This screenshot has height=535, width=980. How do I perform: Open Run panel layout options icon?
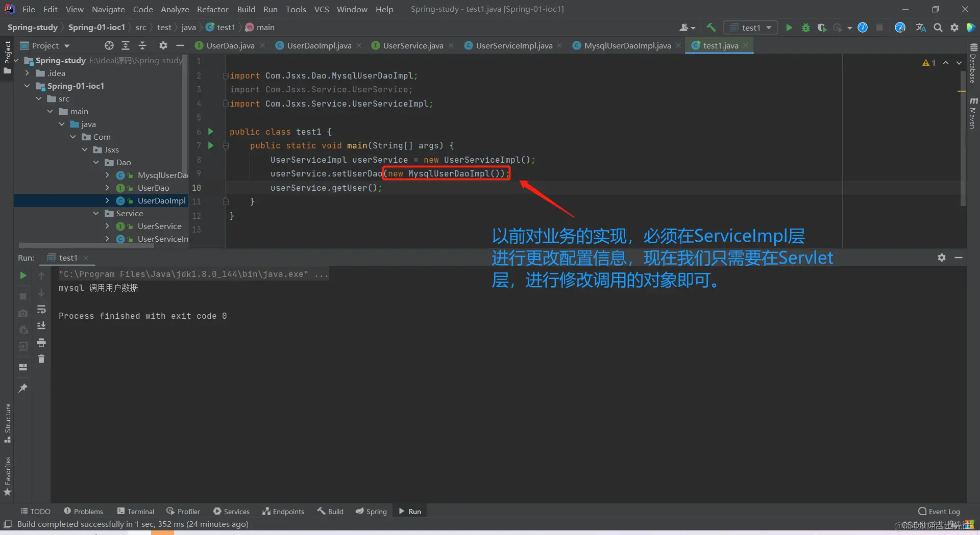click(x=23, y=367)
